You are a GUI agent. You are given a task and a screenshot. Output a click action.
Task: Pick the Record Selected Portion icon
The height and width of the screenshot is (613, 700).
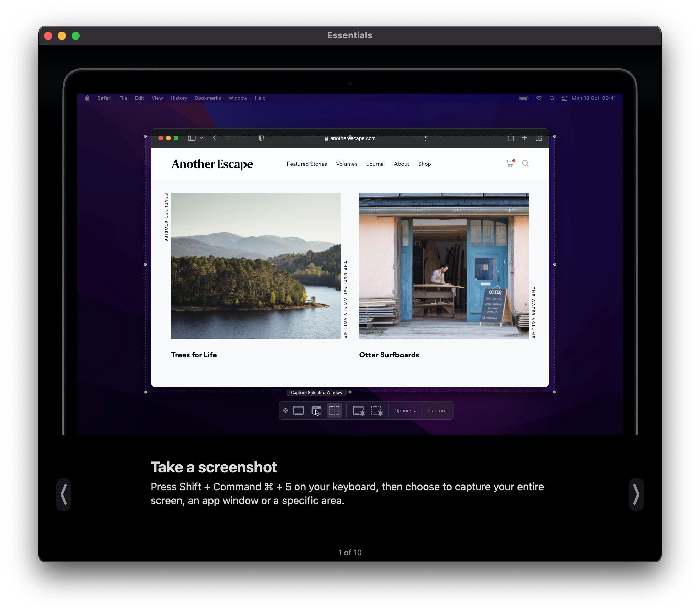377,411
